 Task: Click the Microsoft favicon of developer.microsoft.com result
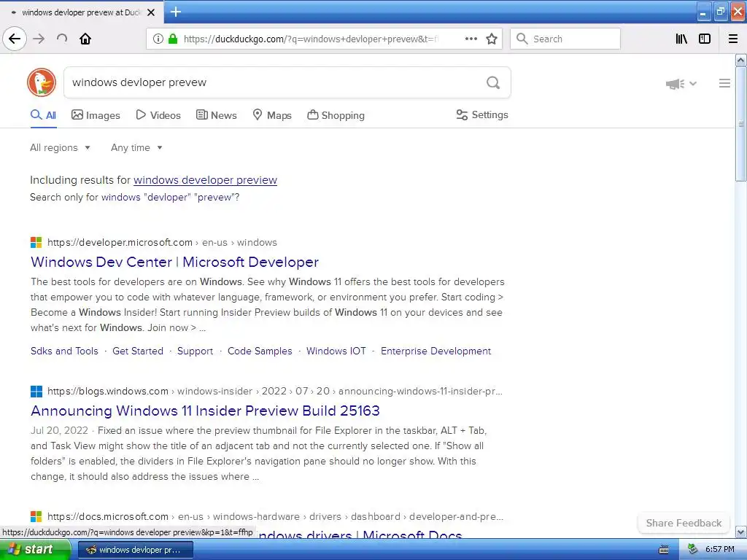coord(36,242)
